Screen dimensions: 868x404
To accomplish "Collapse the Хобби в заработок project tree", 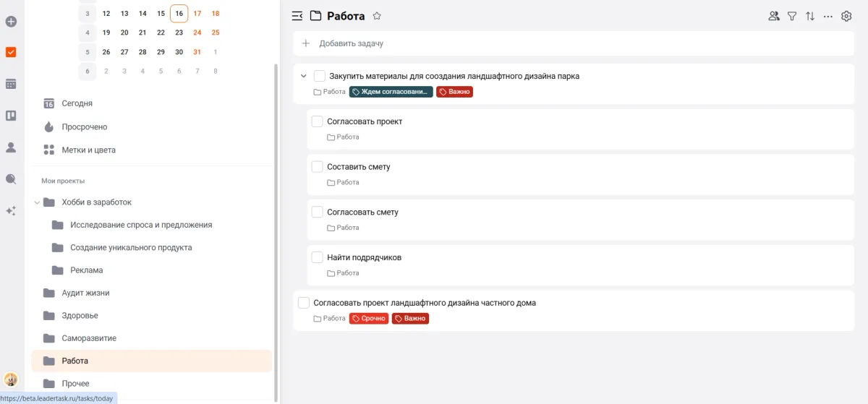I will tap(37, 202).
